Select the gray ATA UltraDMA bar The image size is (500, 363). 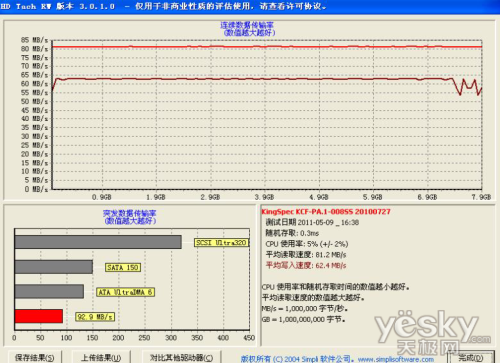(x=49, y=291)
